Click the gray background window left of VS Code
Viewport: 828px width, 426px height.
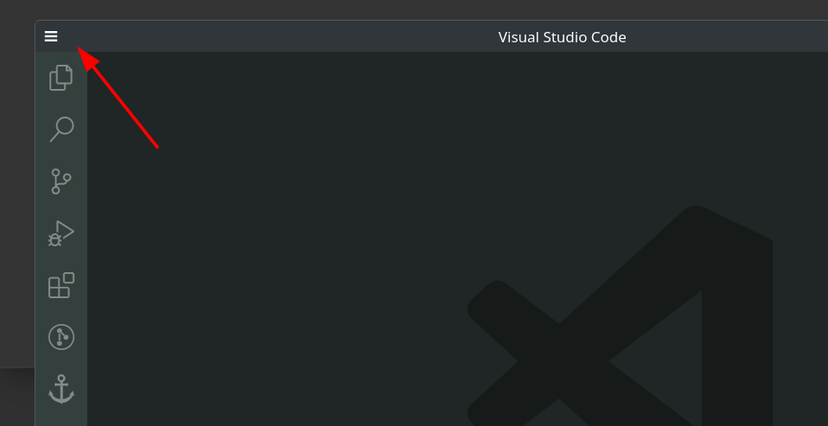click(16, 200)
